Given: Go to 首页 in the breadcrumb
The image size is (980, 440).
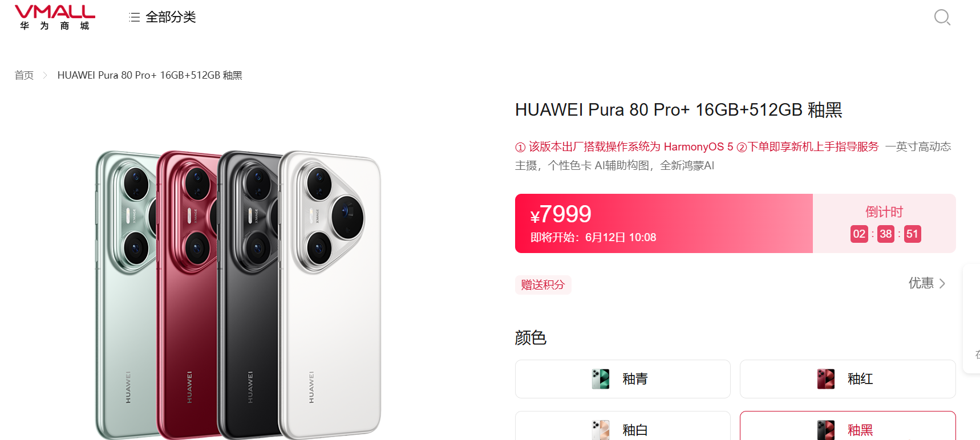Looking at the screenshot, I should click(24, 75).
